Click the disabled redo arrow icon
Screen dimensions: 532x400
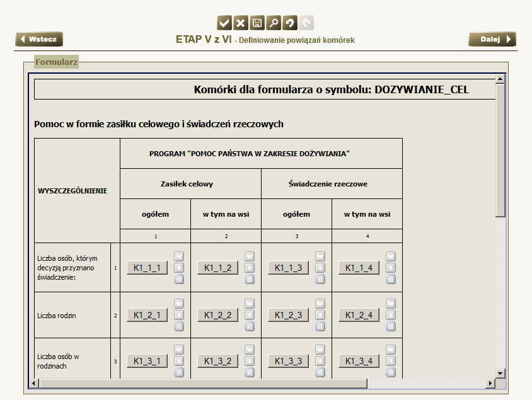(306, 23)
